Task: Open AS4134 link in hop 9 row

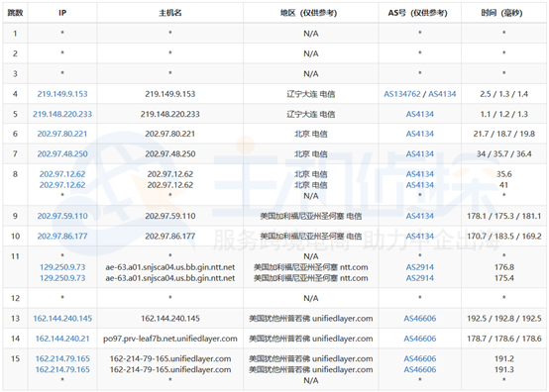Action: (420, 216)
